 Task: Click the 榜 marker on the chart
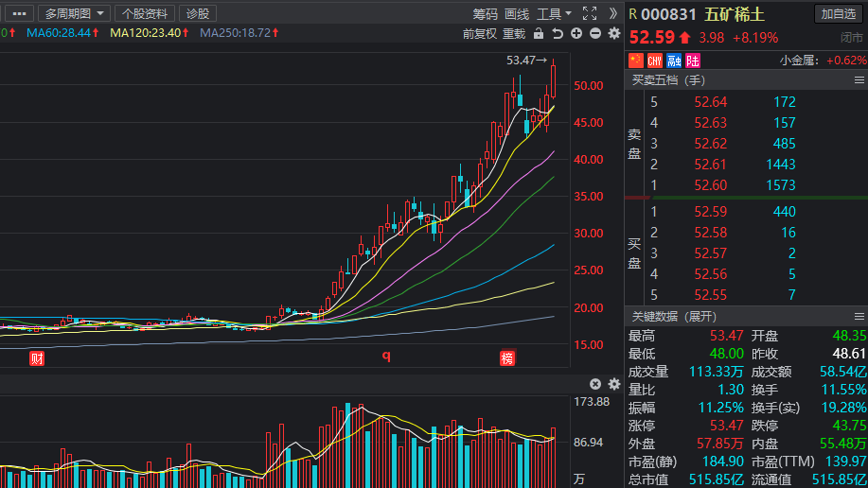pos(507,358)
